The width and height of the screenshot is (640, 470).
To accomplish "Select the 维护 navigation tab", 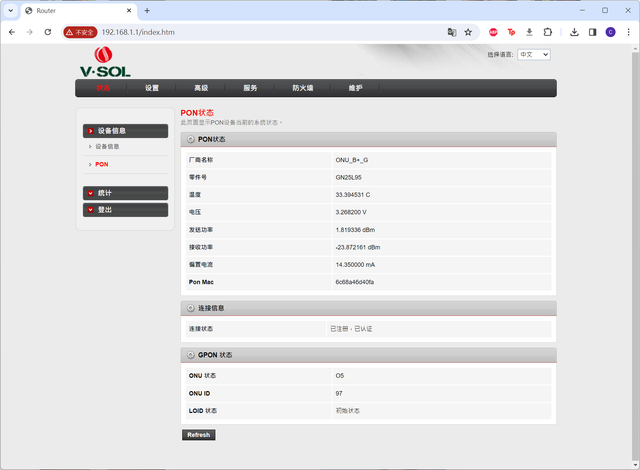I will pos(355,88).
